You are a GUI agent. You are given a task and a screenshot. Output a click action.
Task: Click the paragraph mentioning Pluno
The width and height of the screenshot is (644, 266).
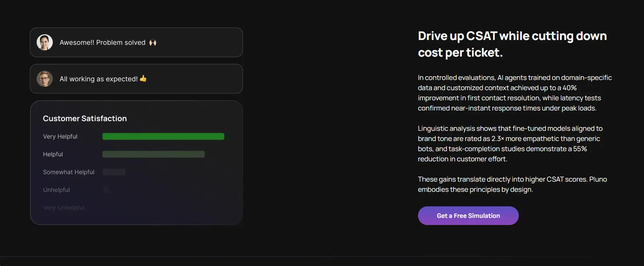pos(512,184)
